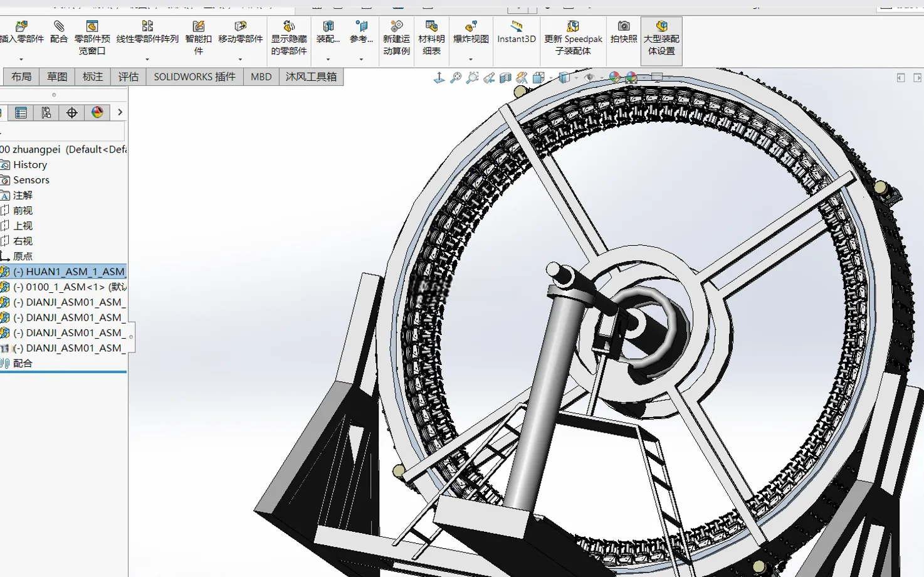This screenshot has width=924, height=577.
Task: Expand the 参考... dropdown arrow
Action: 361,60
